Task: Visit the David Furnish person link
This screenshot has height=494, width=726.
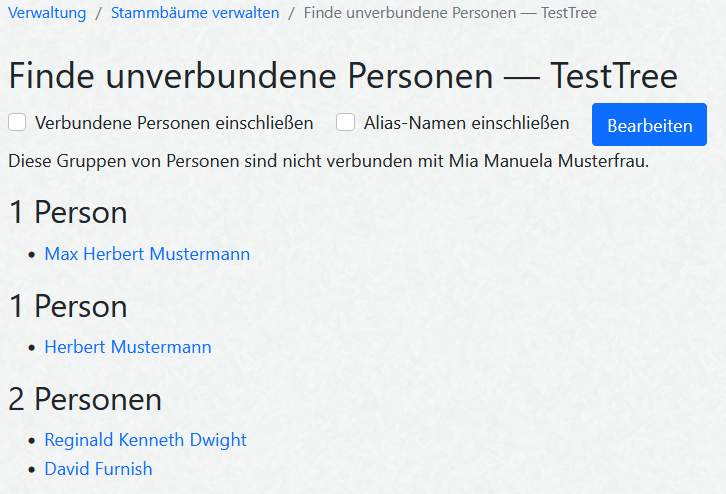Action: [x=98, y=468]
